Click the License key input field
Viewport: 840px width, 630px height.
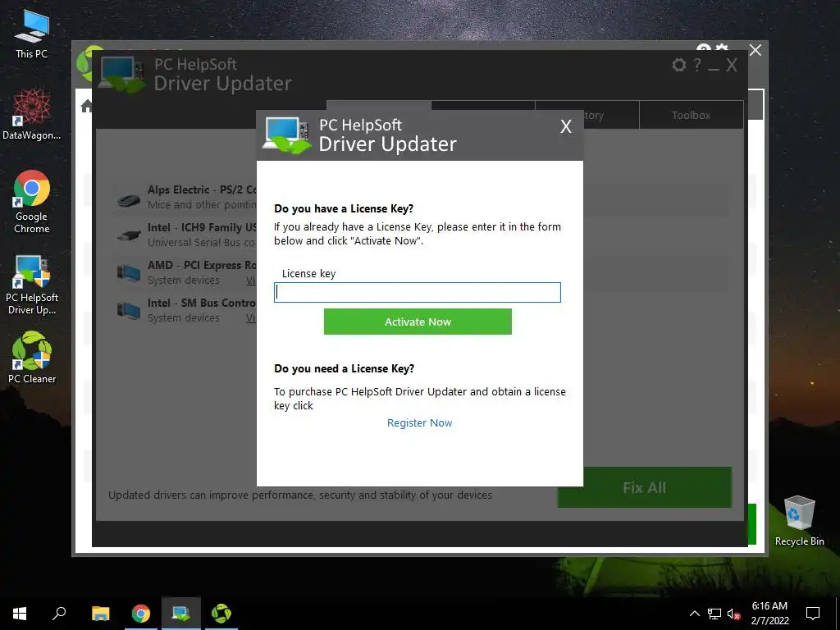418,293
